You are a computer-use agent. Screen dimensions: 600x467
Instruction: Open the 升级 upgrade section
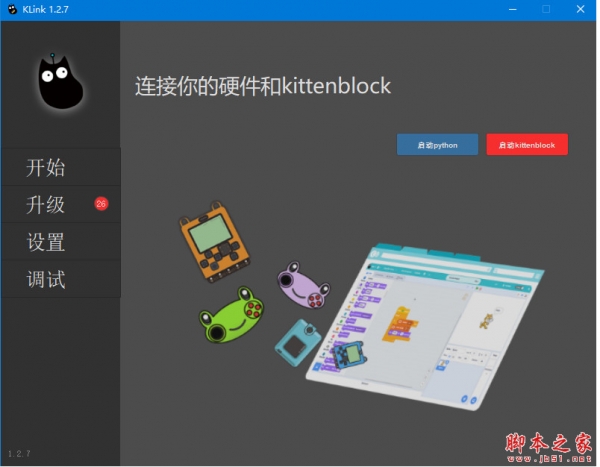[60, 204]
